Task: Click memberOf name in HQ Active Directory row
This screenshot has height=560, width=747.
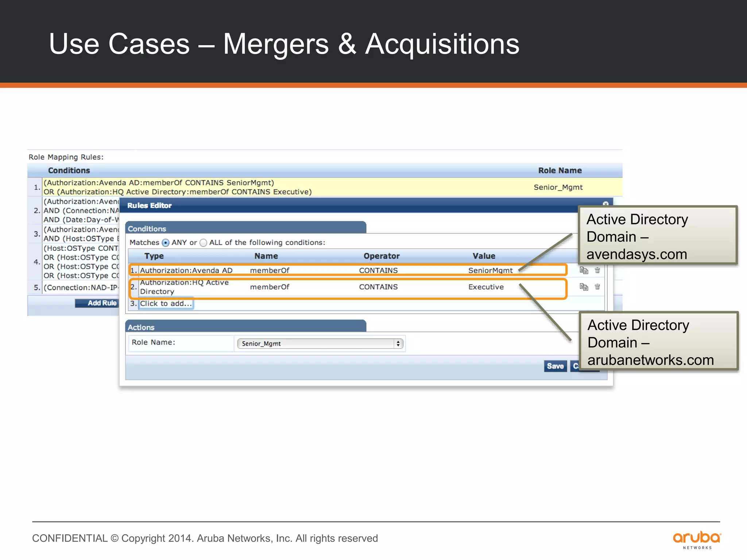Action: click(x=270, y=287)
